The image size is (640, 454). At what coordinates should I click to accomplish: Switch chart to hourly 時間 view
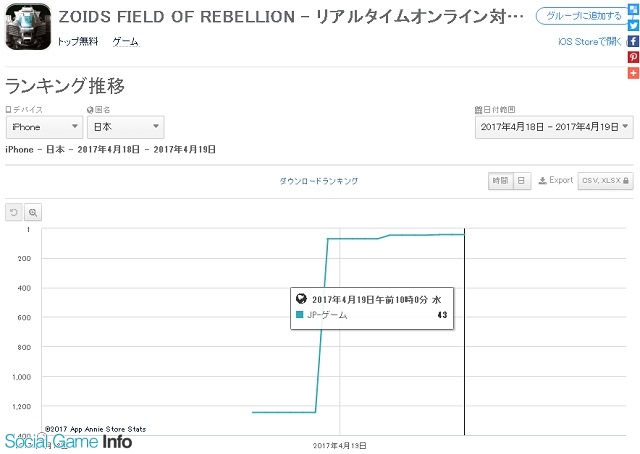tap(500, 181)
